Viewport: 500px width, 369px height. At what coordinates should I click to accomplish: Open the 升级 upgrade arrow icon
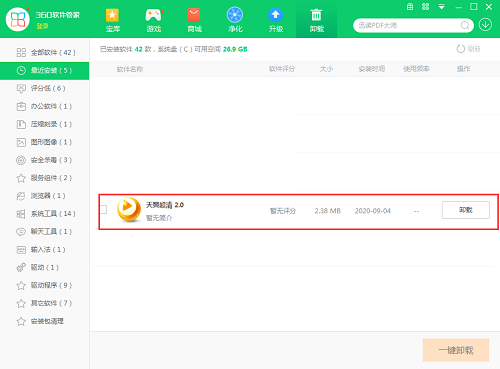click(275, 15)
